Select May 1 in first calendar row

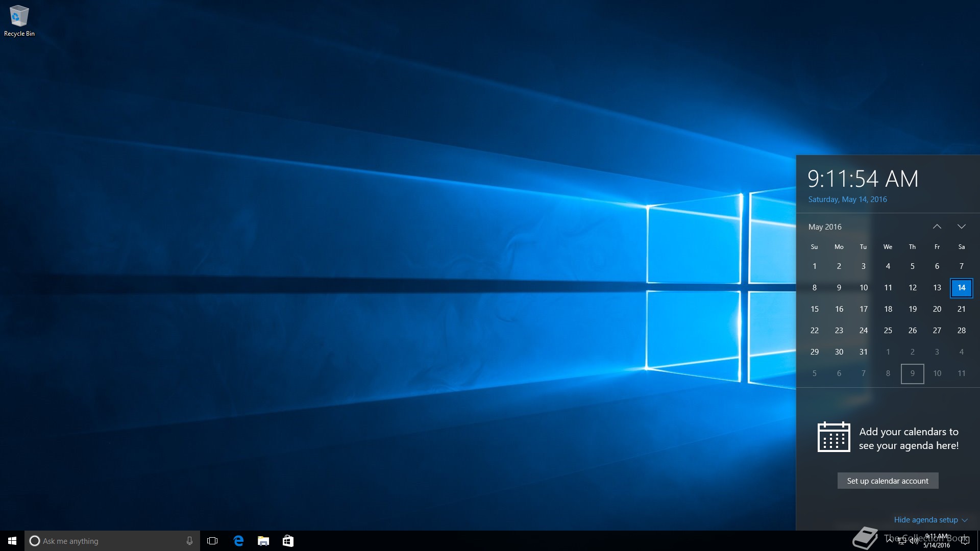(x=815, y=266)
